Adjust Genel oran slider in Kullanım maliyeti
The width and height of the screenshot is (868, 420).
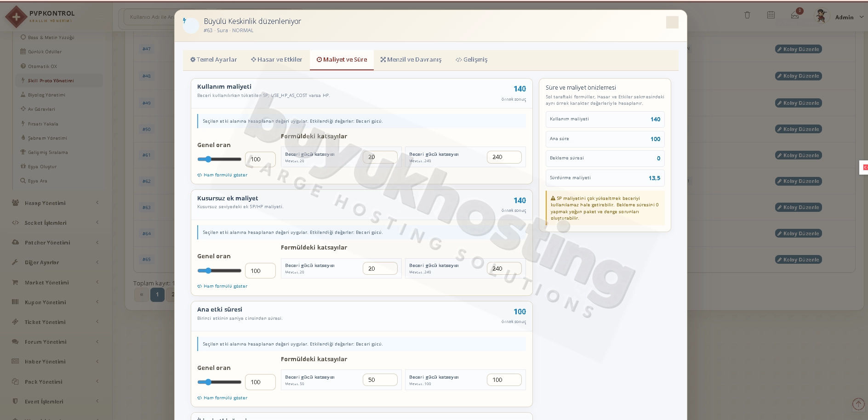(219, 159)
